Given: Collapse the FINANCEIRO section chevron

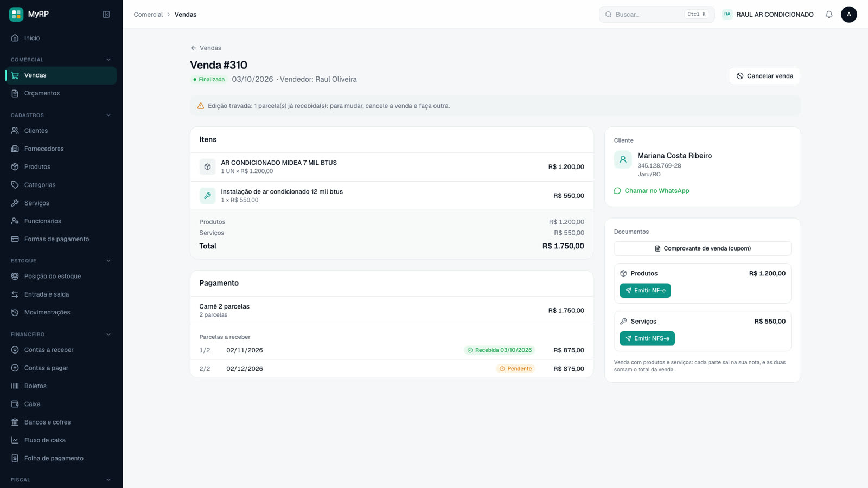Looking at the screenshot, I should tap(108, 335).
